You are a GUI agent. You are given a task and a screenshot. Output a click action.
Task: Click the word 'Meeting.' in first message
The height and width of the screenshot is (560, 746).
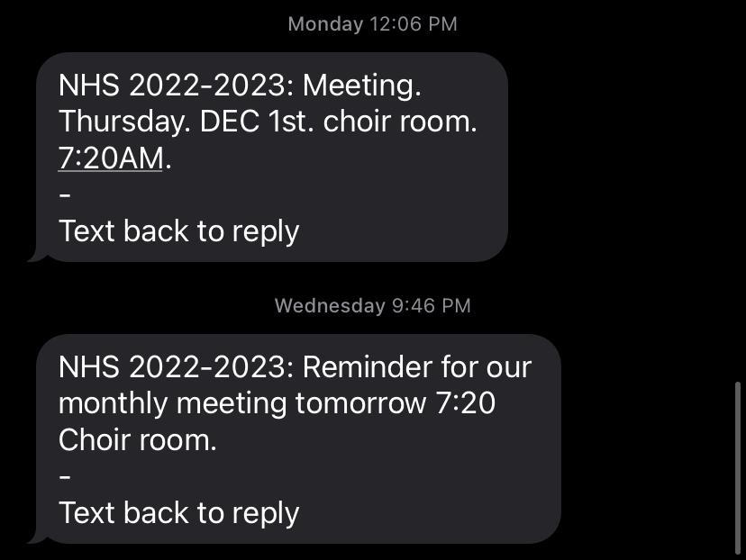click(x=361, y=86)
